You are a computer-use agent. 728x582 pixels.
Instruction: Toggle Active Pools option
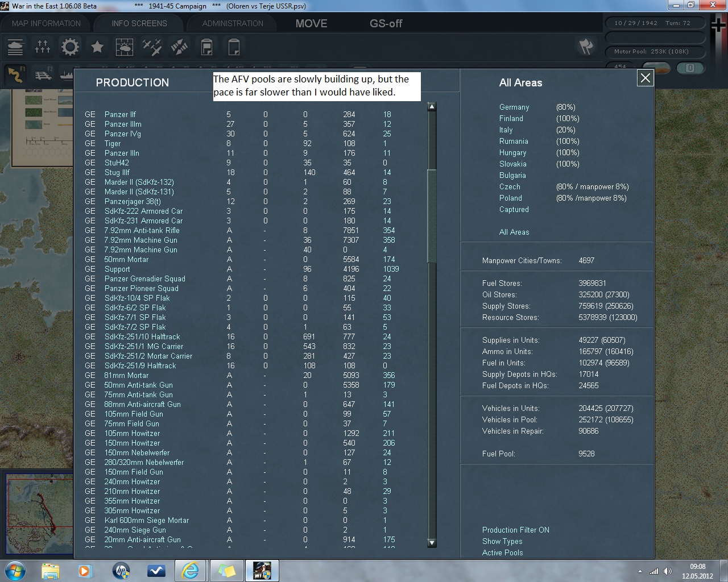(x=503, y=552)
